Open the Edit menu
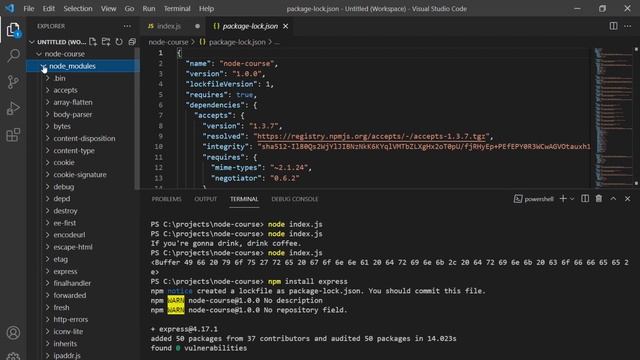This screenshot has width=640, height=360. coord(49,9)
